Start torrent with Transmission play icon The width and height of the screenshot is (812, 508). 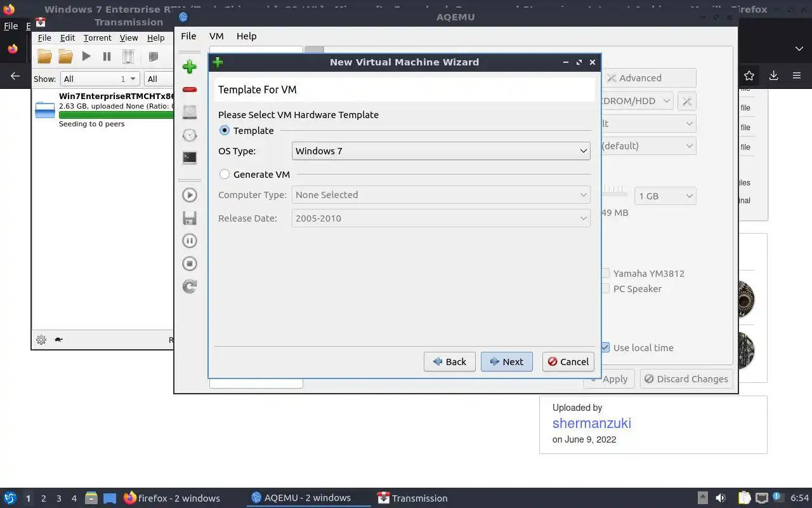tap(86, 57)
